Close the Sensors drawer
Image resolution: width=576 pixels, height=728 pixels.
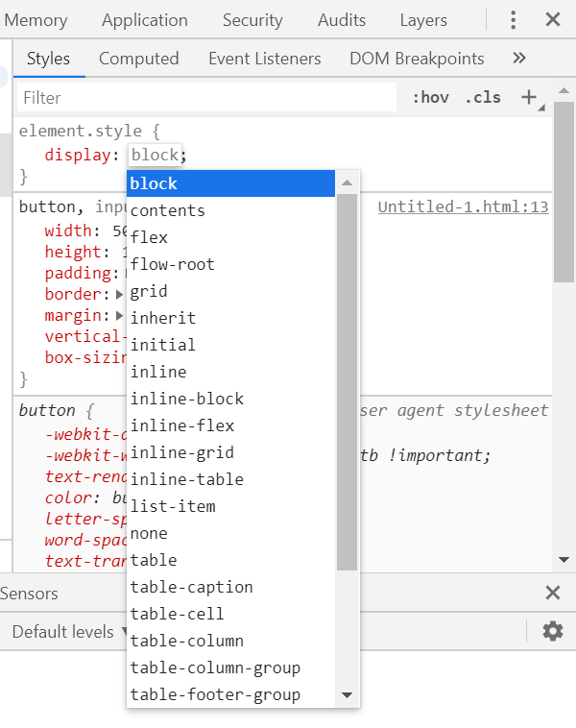pos(553,593)
